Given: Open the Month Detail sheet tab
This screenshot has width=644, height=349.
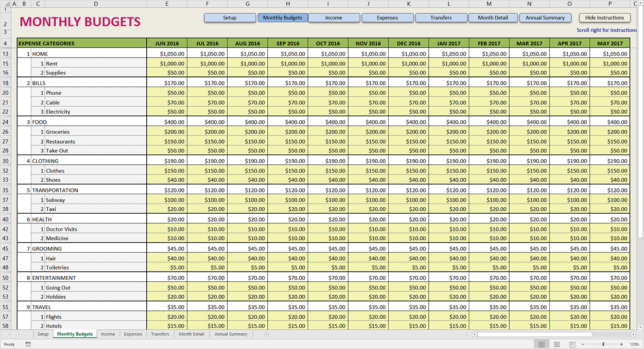Looking at the screenshot, I should coord(191,334).
